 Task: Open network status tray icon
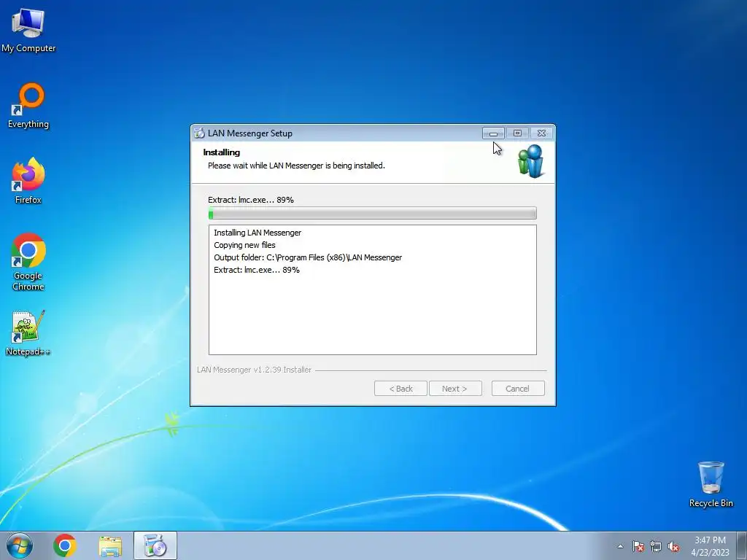coord(656,546)
